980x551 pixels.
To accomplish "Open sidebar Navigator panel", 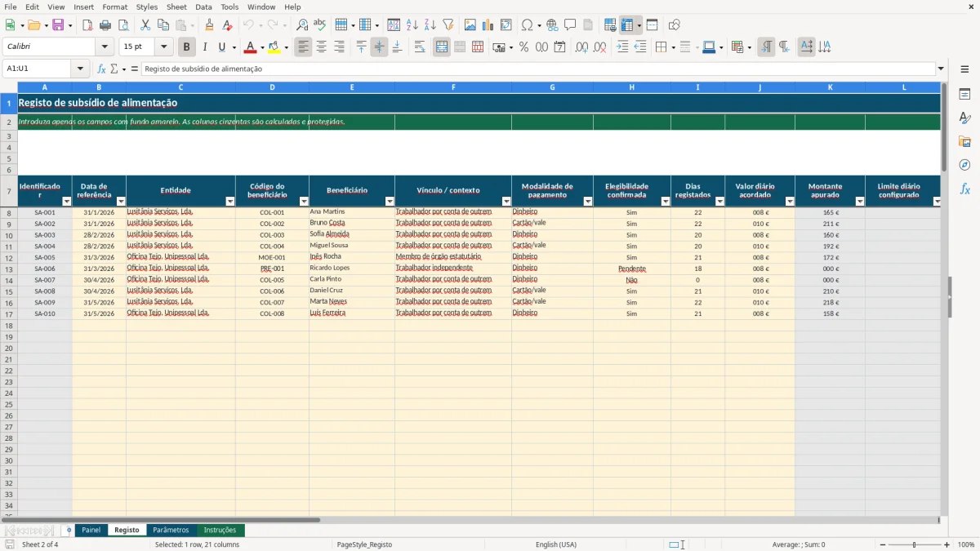I will [964, 166].
